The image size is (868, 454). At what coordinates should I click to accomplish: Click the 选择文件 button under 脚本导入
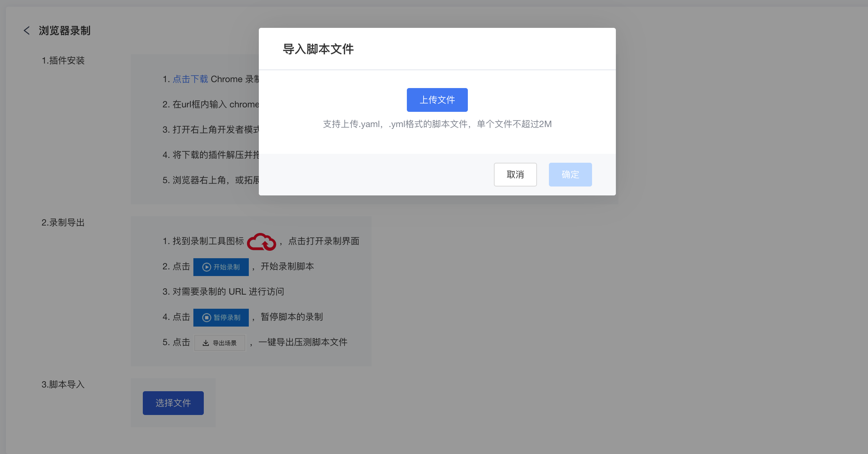173,403
